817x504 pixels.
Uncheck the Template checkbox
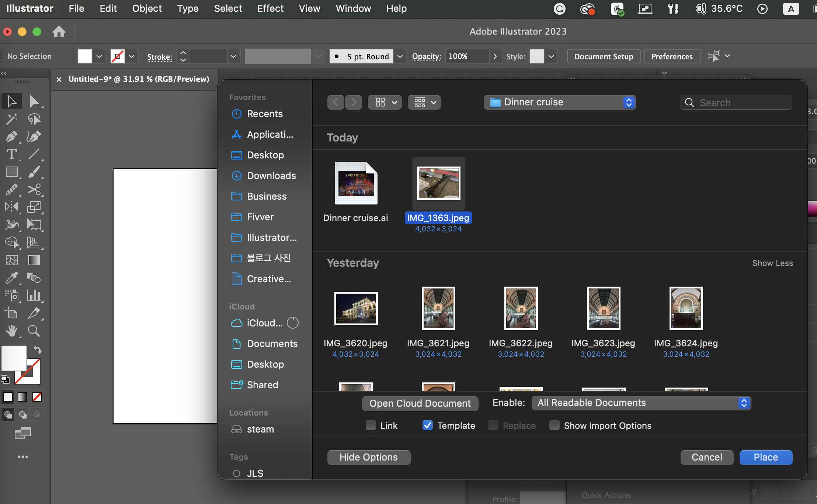(x=428, y=426)
